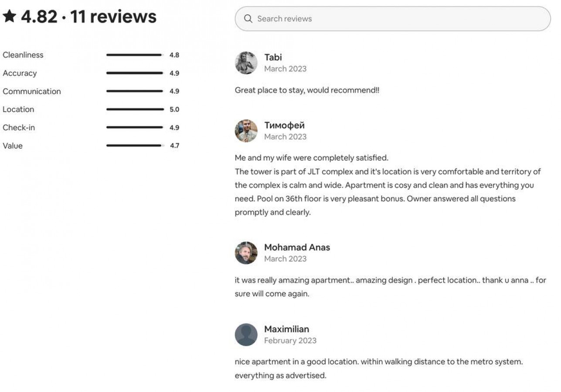
Task: Click the search magnifier icon
Action: 248,19
